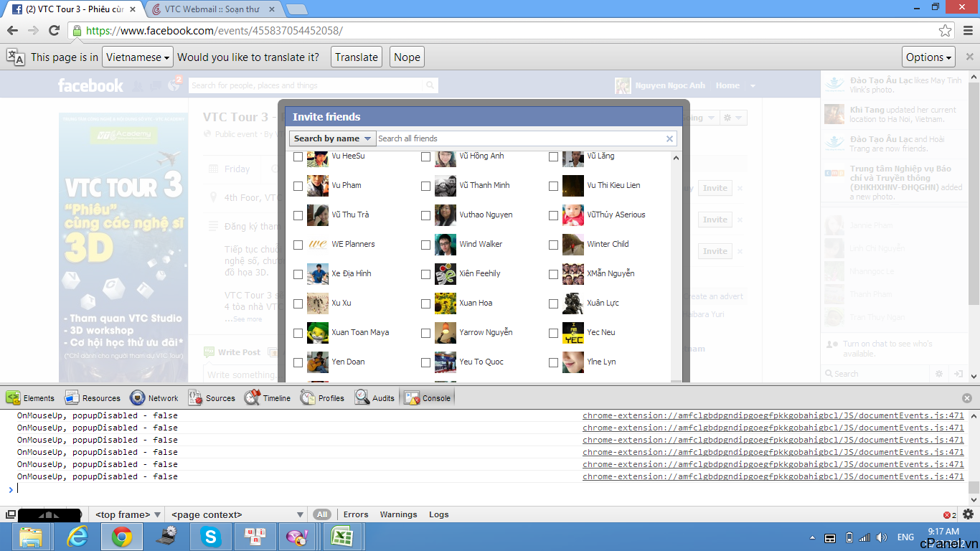This screenshot has height=551, width=980.
Task: Check the box for Yen Doan
Action: [298, 362]
